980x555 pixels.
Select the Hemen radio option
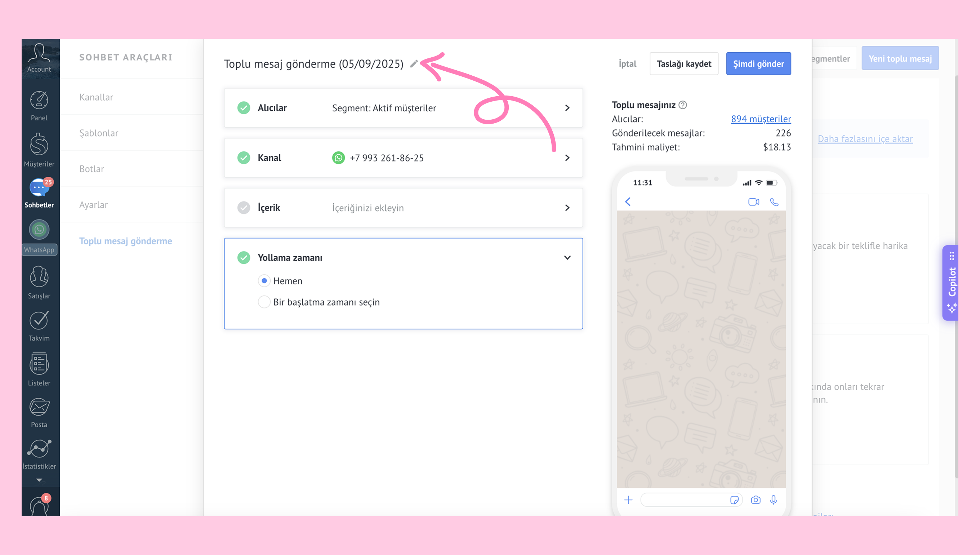[x=264, y=281]
